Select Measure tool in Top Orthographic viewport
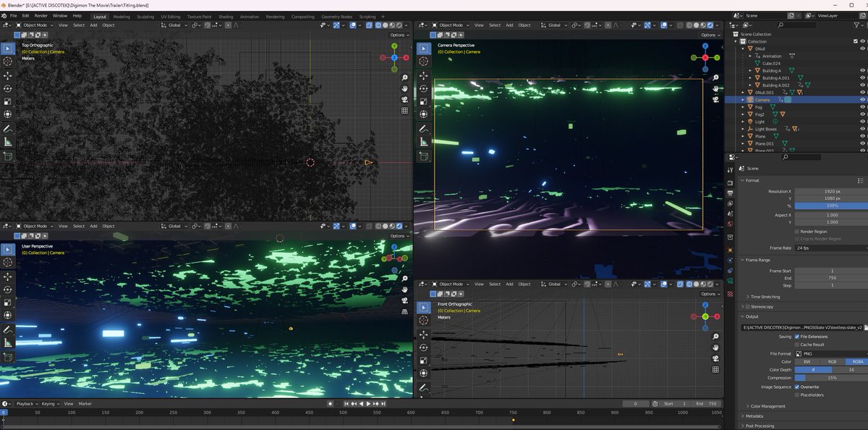This screenshot has width=868, height=430. pos(8,141)
